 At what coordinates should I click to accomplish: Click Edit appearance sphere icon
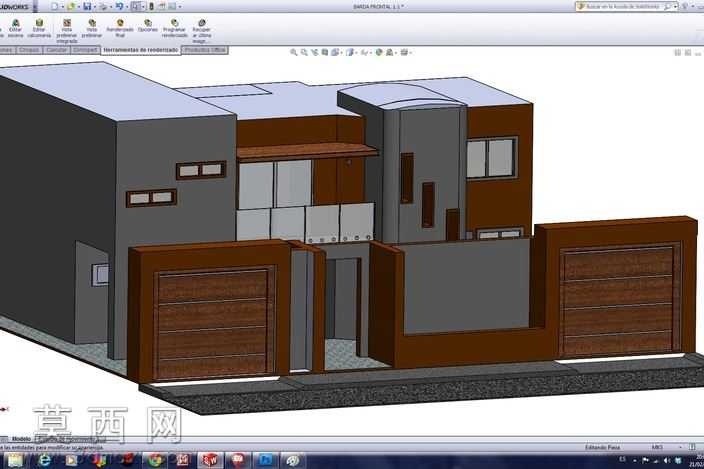point(379,53)
